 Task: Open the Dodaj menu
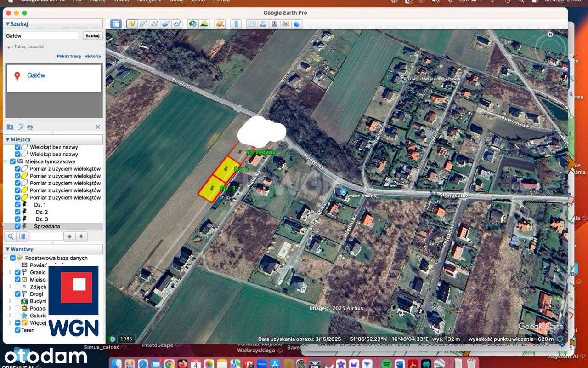(177, 1)
